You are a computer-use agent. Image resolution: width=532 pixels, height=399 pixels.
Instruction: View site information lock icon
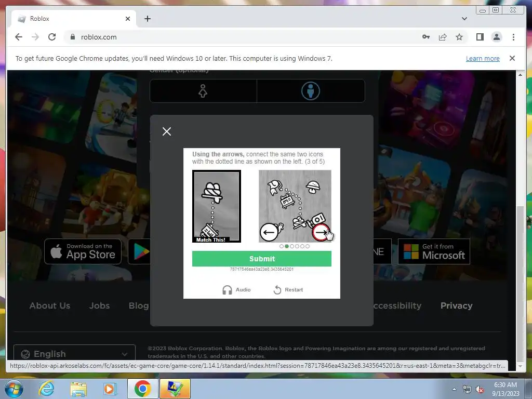(73, 37)
